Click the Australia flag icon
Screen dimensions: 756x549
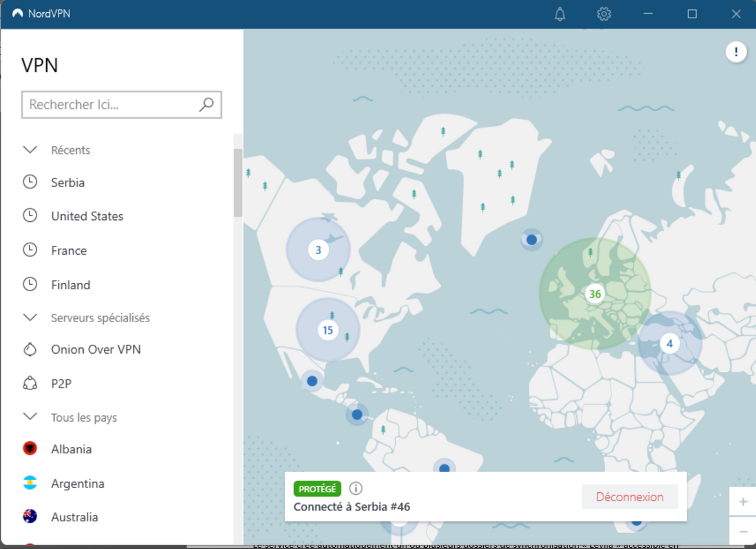click(x=30, y=517)
